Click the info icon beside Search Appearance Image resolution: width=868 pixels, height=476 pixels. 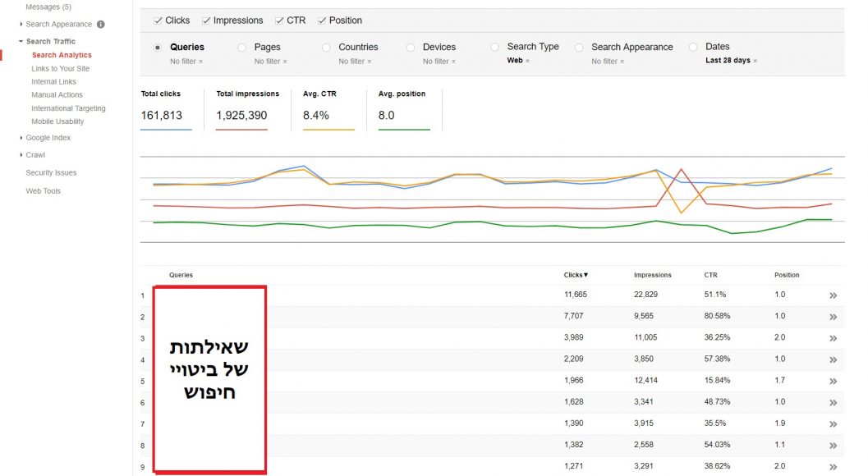click(101, 25)
